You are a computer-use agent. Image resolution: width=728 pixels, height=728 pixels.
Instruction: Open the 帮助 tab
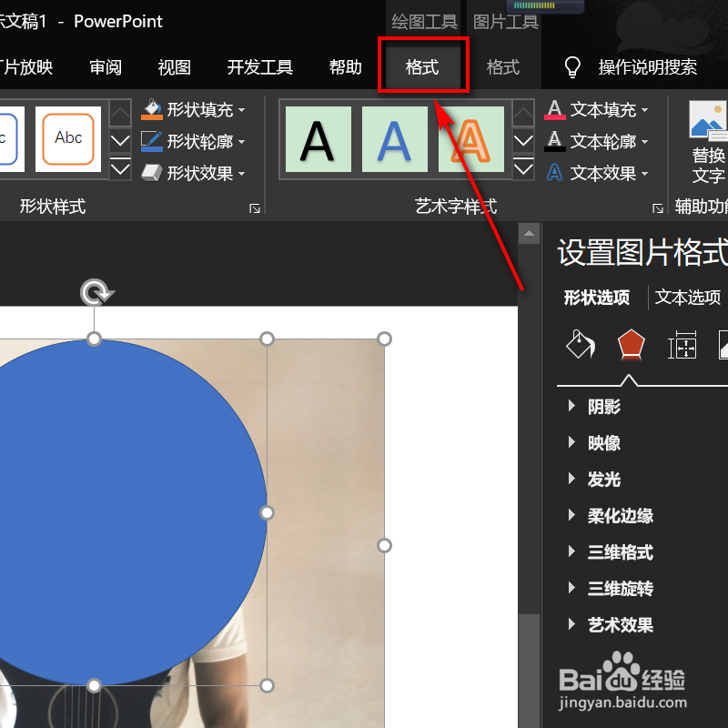(x=346, y=67)
